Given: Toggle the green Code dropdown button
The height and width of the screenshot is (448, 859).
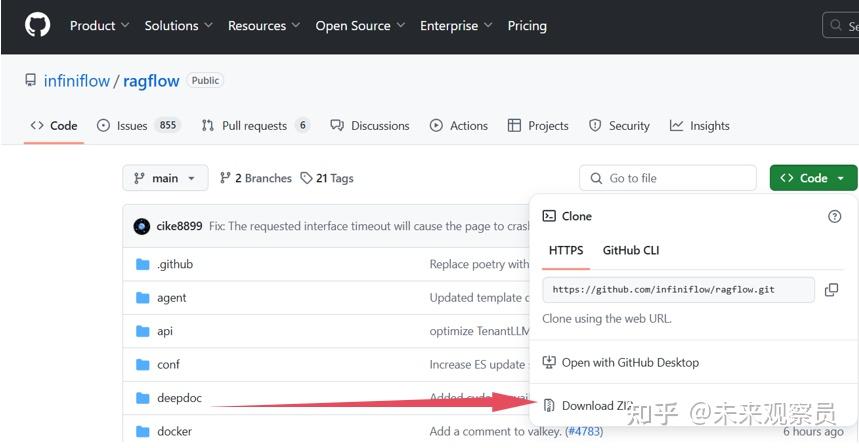Looking at the screenshot, I should pyautogui.click(x=813, y=178).
